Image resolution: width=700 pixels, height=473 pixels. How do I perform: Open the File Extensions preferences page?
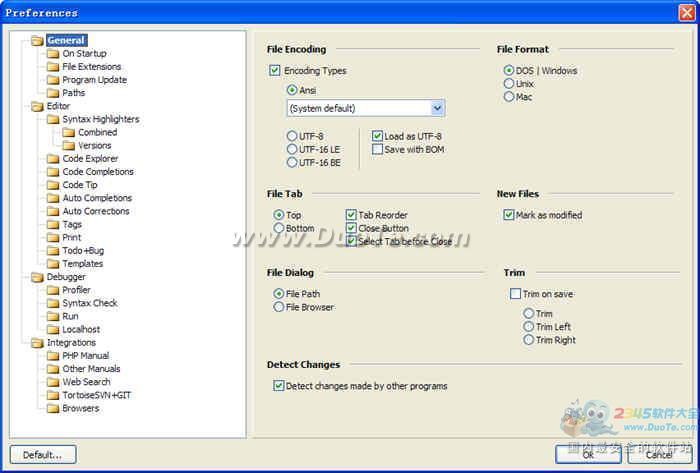pyautogui.click(x=91, y=67)
